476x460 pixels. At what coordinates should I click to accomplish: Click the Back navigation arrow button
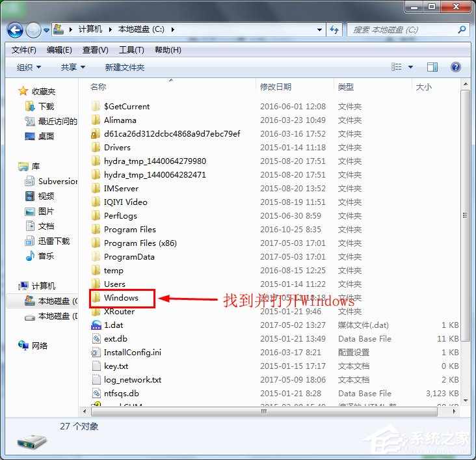tap(16, 29)
